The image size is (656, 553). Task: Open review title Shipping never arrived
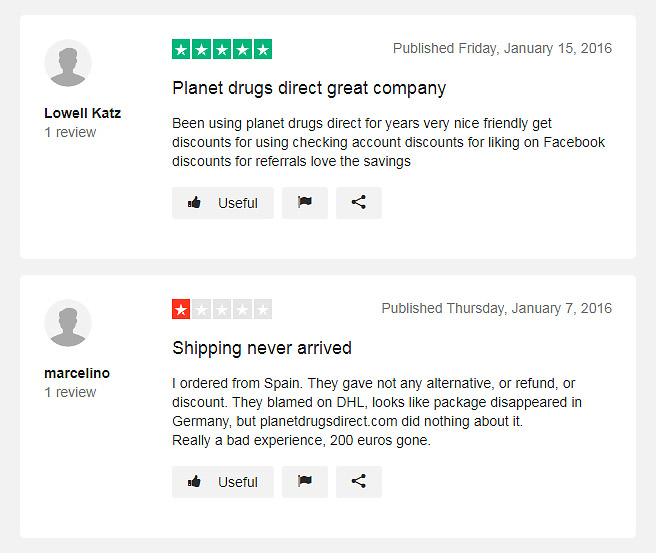[262, 348]
